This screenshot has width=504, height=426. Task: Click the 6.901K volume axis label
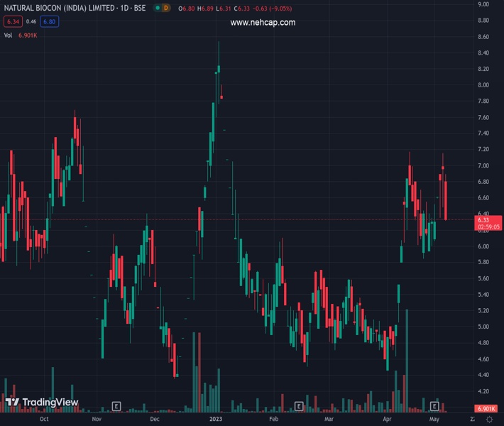pyautogui.click(x=486, y=410)
